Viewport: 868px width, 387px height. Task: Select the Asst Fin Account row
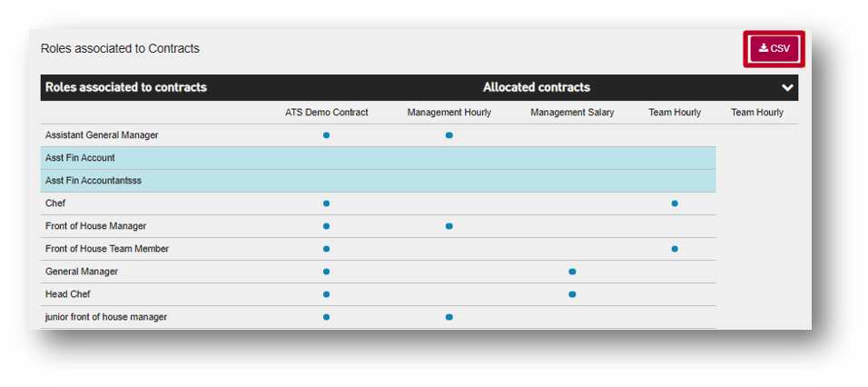[378, 158]
